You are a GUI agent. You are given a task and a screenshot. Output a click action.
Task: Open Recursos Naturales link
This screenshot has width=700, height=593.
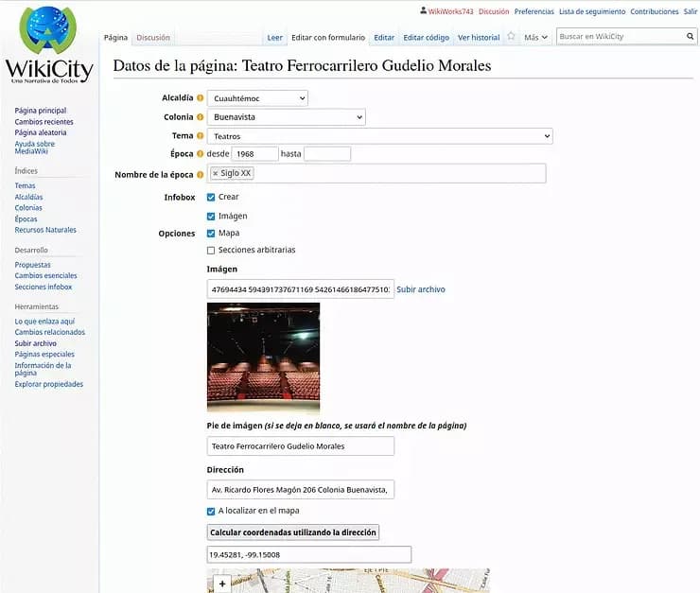45,230
